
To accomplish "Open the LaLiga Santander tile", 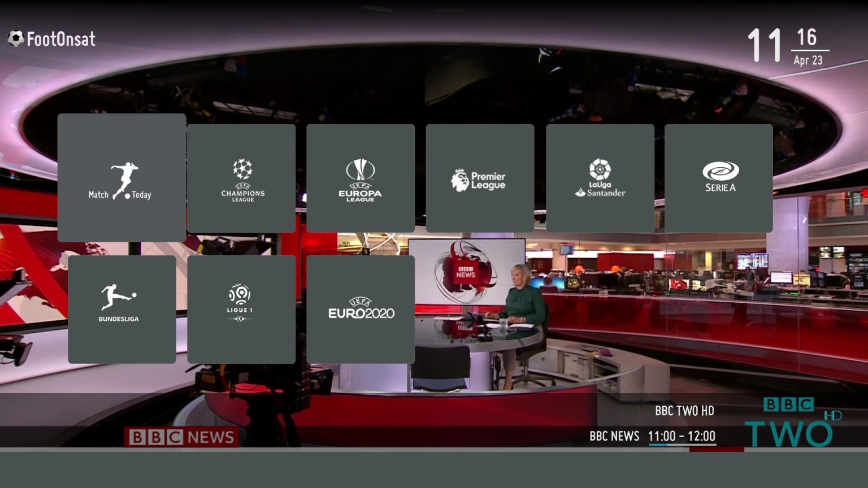I will click(x=600, y=178).
